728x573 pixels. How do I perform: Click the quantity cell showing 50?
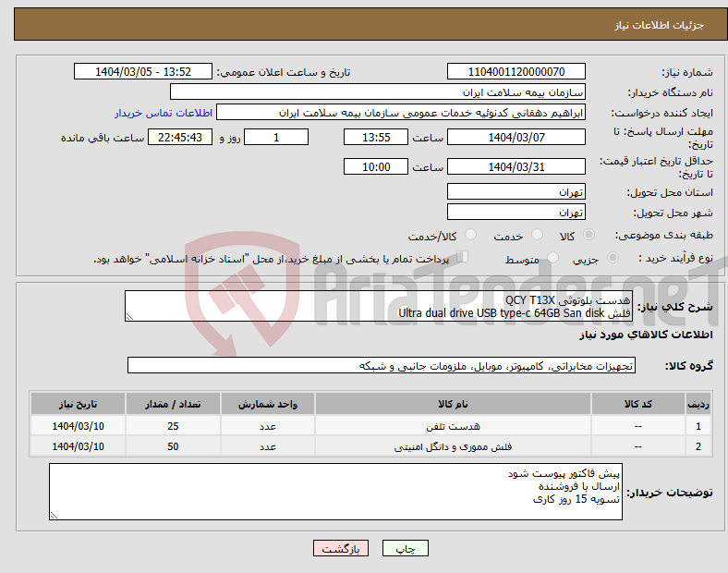[173, 446]
